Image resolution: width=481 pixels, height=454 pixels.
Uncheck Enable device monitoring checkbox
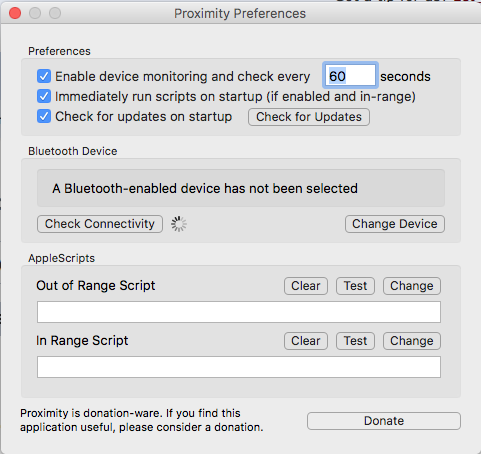pyautogui.click(x=44, y=76)
